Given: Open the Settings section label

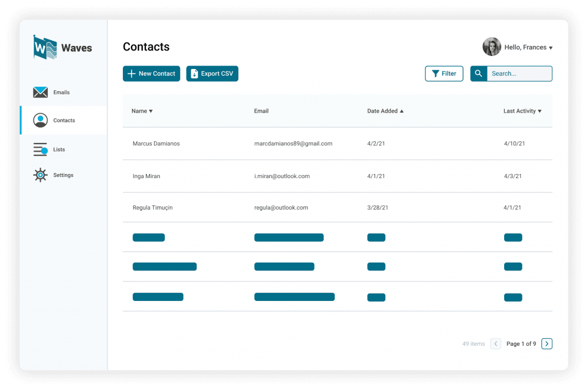Looking at the screenshot, I should [x=63, y=175].
